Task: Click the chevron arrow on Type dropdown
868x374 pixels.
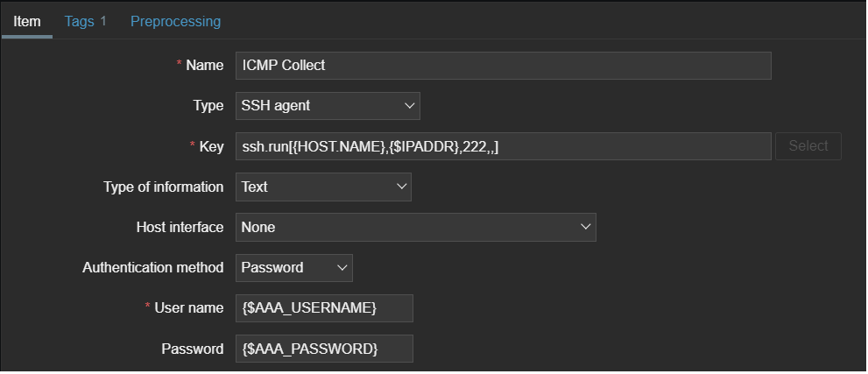Action: pos(409,106)
